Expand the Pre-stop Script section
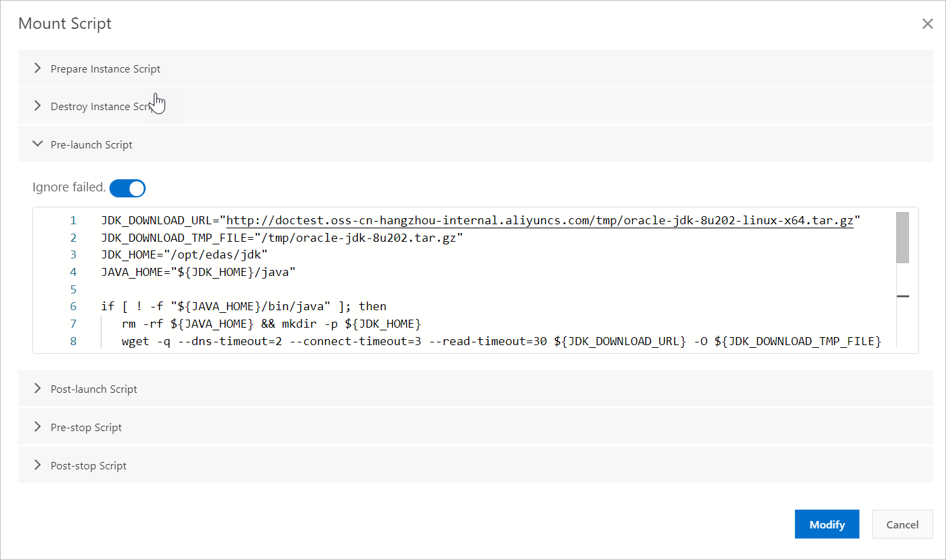 coord(86,427)
